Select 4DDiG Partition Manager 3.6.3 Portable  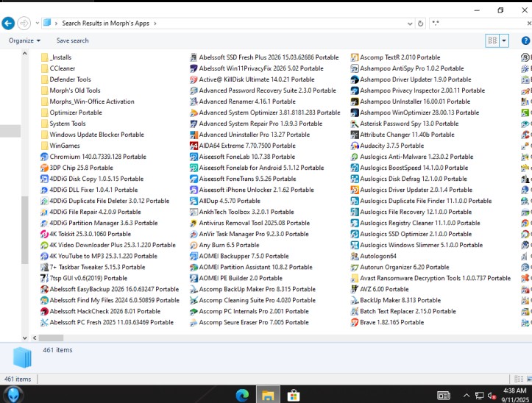point(104,223)
